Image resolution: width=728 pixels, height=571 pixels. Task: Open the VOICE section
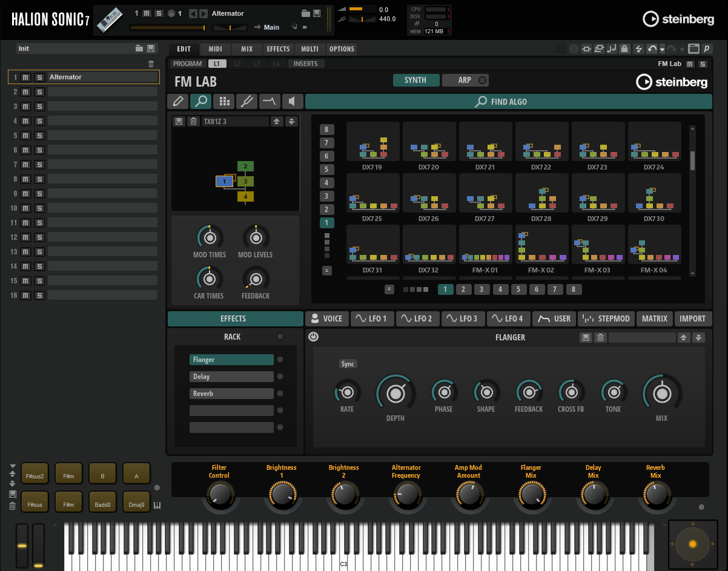pyautogui.click(x=326, y=319)
